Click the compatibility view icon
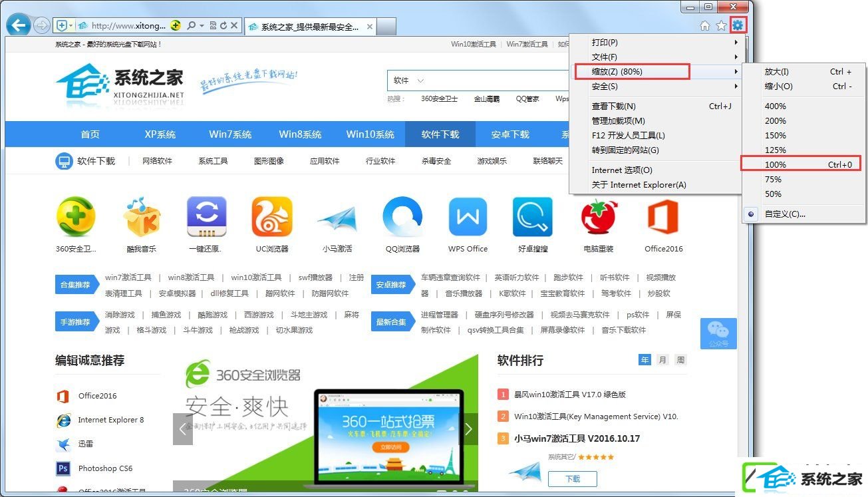The width and height of the screenshot is (868, 497). [213, 26]
